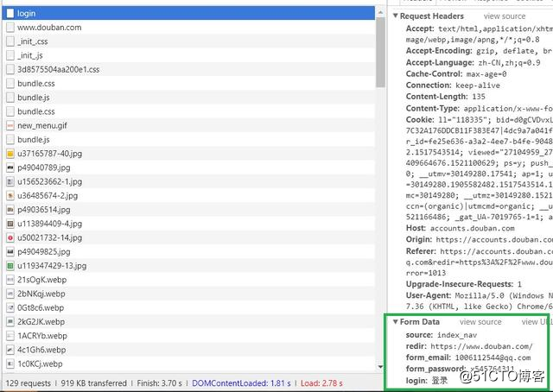
Task: Select 3d8575504aa200e1.css request name
Action: pos(59,69)
